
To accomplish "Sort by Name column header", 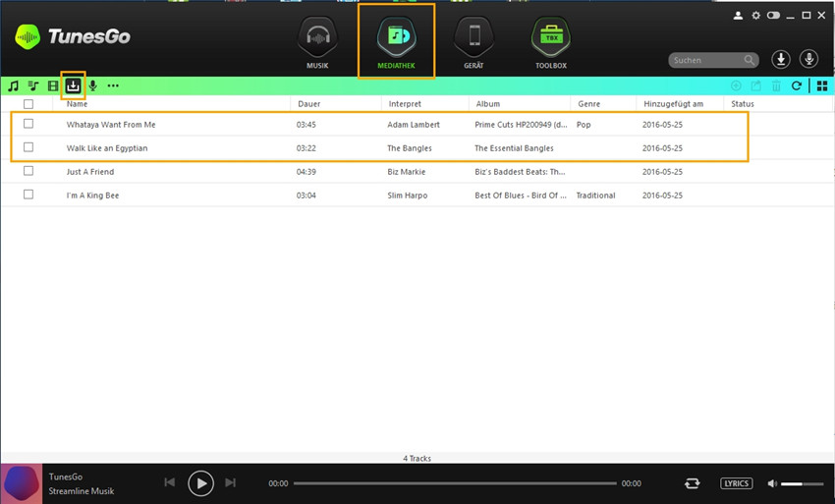I will click(x=78, y=104).
